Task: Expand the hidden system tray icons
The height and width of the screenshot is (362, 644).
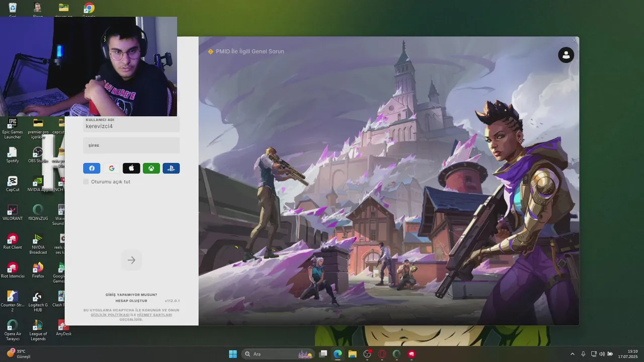Action: click(572, 354)
